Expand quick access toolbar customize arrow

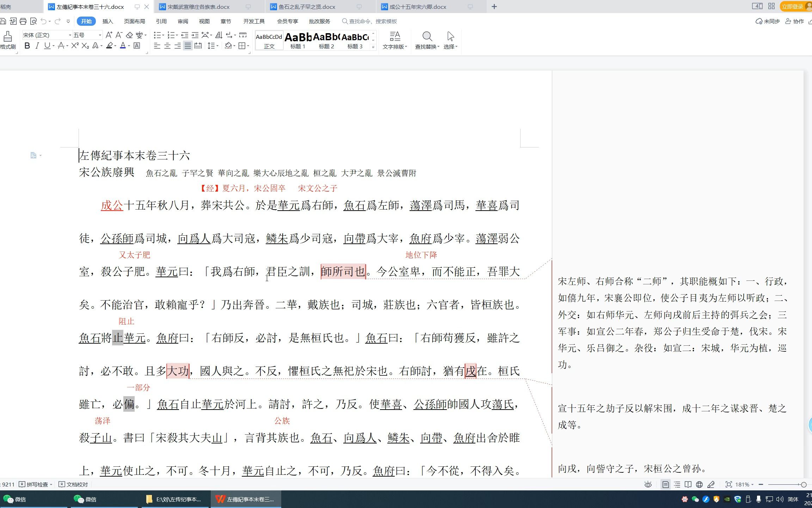click(68, 22)
